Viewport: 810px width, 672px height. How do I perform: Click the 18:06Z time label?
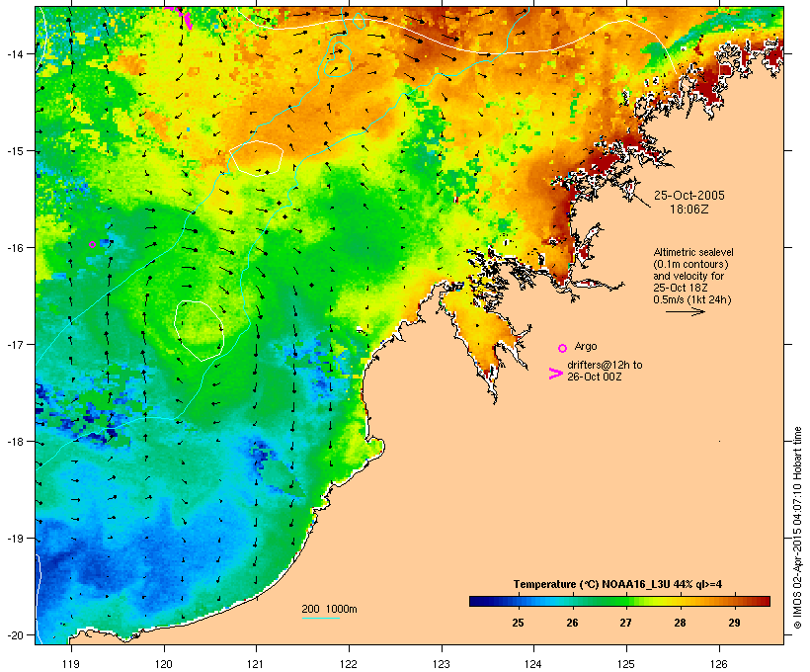[689, 210]
